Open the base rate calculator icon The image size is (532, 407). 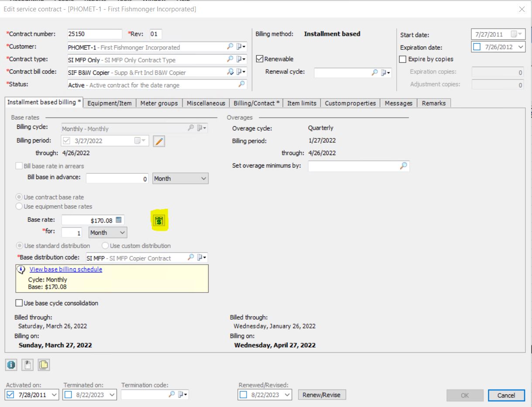click(120, 220)
